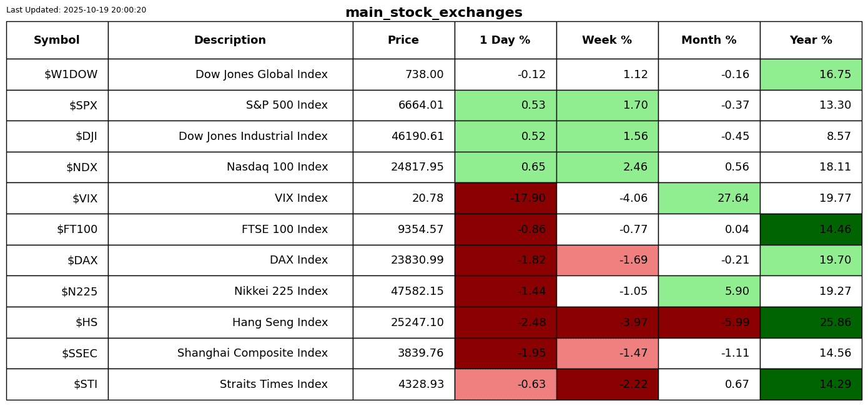Click the light green 16.75 year cell
The image size is (868, 406).
click(811, 75)
